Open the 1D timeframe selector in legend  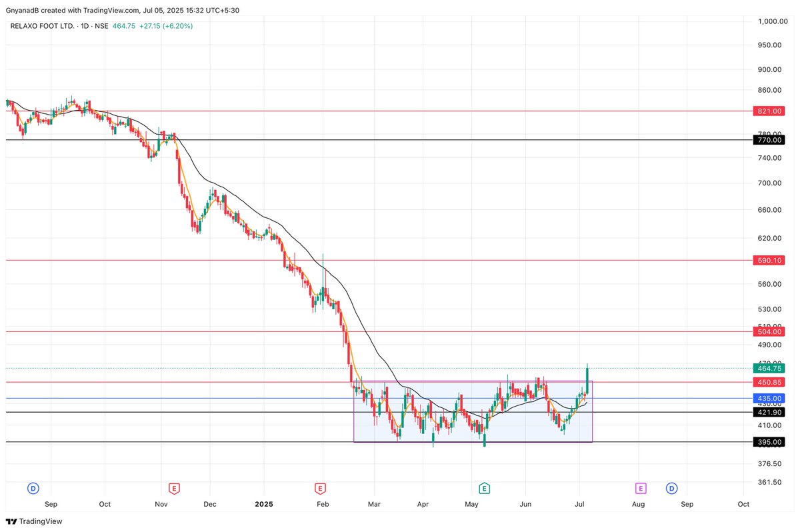tap(84, 26)
